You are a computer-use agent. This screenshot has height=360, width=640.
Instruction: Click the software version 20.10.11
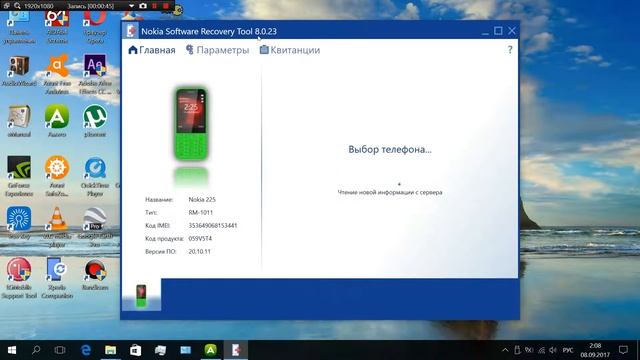pos(200,251)
